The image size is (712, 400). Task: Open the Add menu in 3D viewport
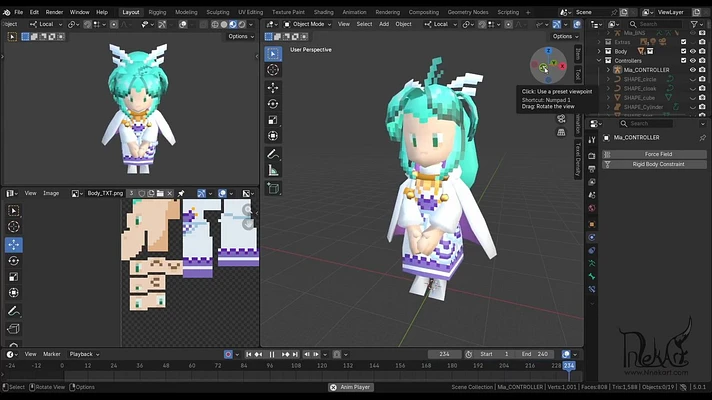coord(384,24)
